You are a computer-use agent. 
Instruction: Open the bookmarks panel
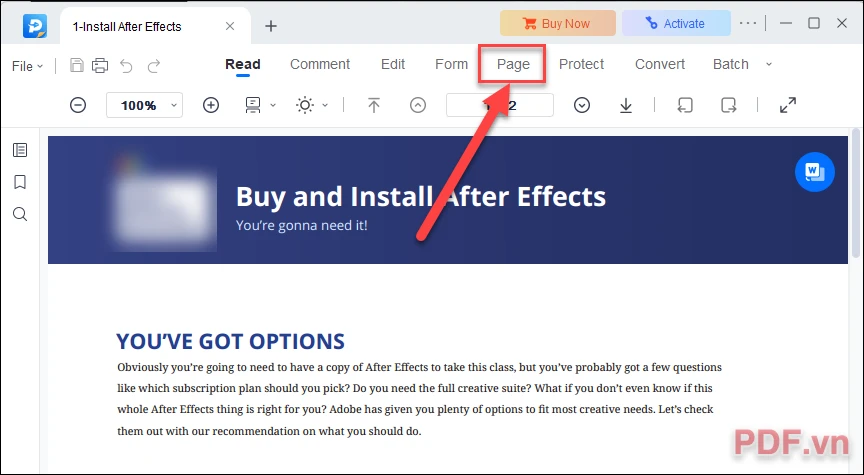tap(20, 182)
